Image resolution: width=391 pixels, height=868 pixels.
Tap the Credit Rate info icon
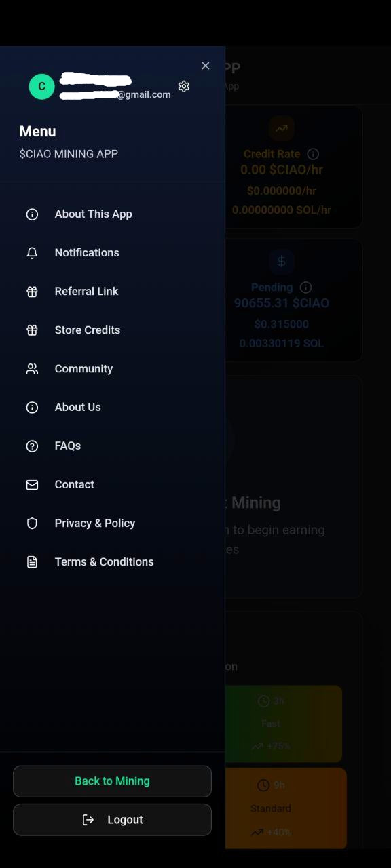click(x=313, y=154)
